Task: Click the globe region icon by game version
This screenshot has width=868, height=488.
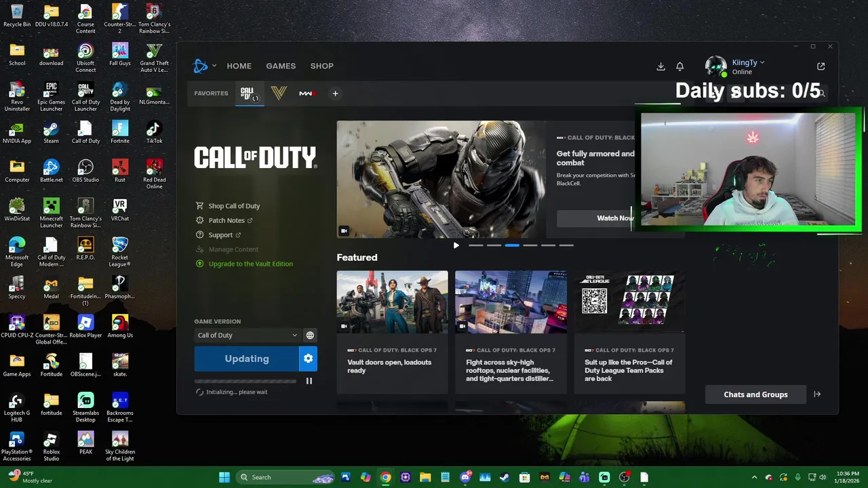Action: pyautogui.click(x=310, y=335)
